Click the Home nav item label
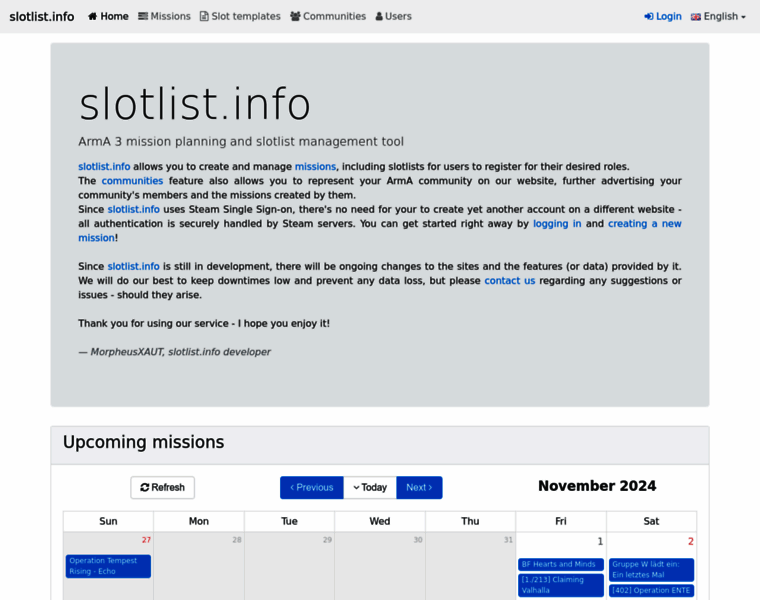Screen dimensions: 760x600 (114, 16)
